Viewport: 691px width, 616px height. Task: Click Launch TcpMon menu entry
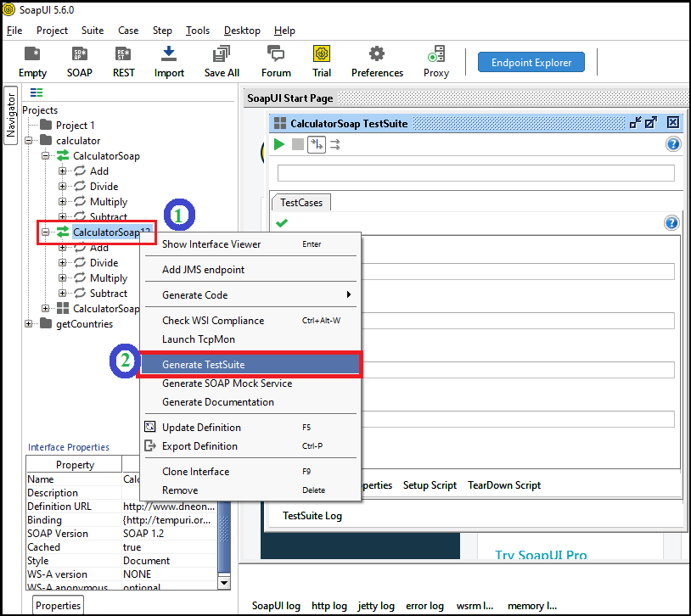[x=250, y=339]
